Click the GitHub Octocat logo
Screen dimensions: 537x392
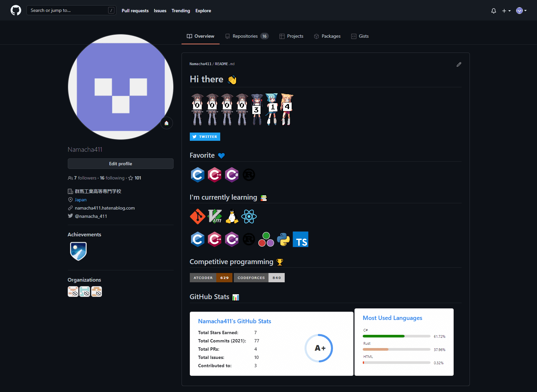pos(16,10)
